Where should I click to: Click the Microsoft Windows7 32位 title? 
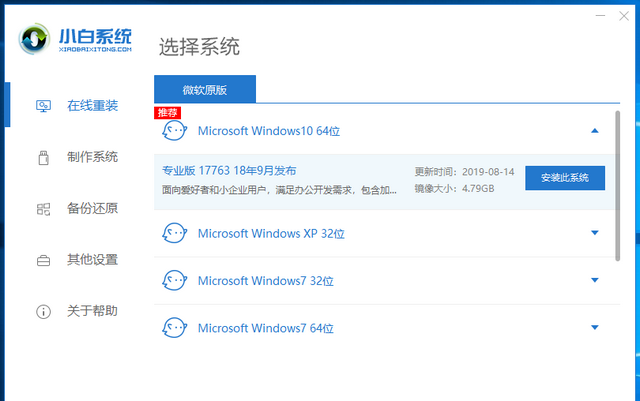point(266,281)
